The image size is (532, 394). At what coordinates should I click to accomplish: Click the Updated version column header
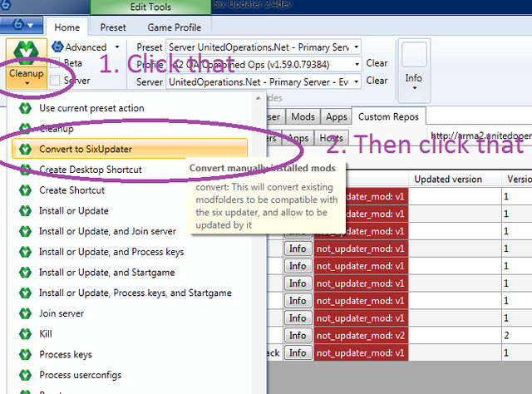coord(455,180)
